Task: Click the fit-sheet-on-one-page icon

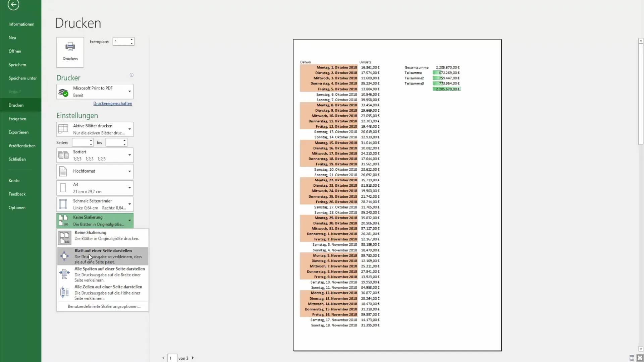Action: [x=64, y=256]
